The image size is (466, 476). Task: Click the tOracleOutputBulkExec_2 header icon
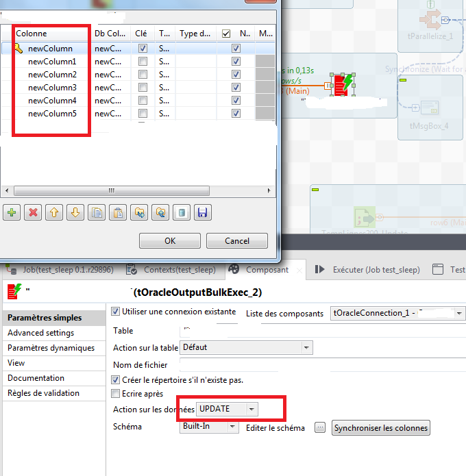point(14,292)
